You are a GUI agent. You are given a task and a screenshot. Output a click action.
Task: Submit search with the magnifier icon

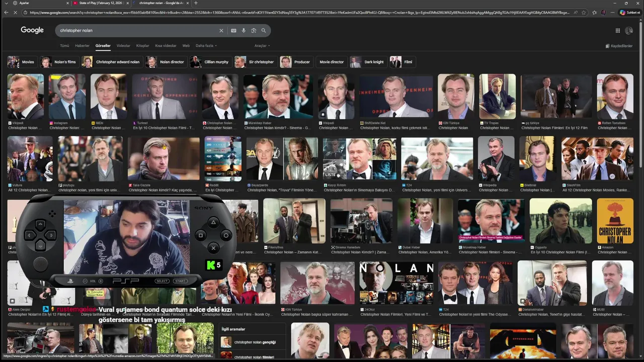click(263, 31)
